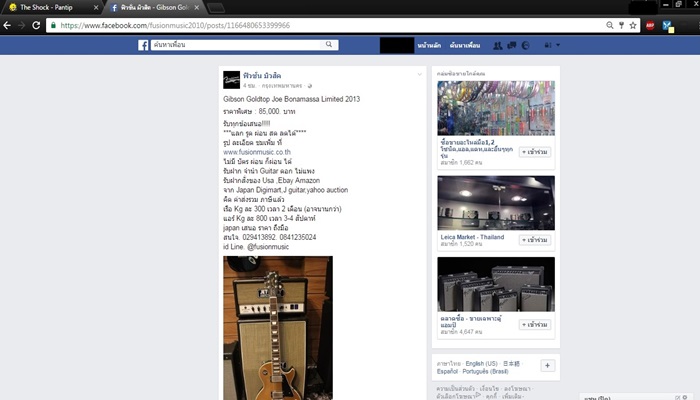Open the www.fusionmusic.co.th link
Screen dimensions: 700x400
pyautogui.click(x=257, y=152)
